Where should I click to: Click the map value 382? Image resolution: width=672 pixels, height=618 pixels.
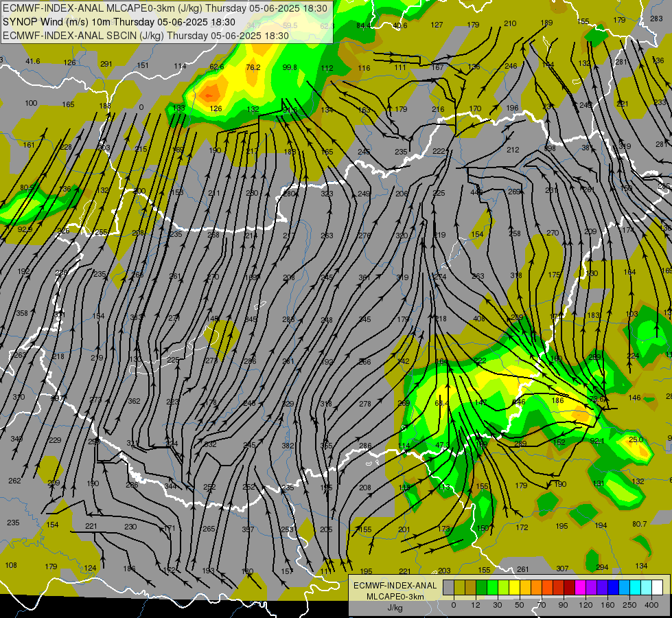pos(288,446)
